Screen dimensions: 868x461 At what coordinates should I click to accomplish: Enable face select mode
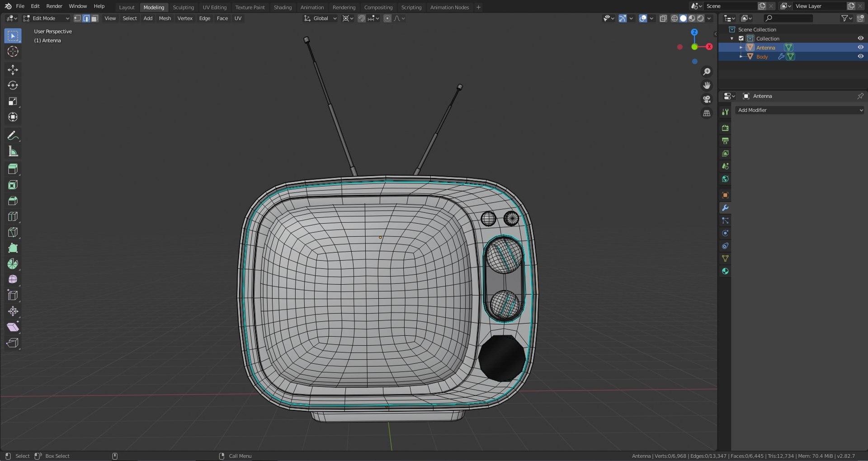click(x=94, y=19)
